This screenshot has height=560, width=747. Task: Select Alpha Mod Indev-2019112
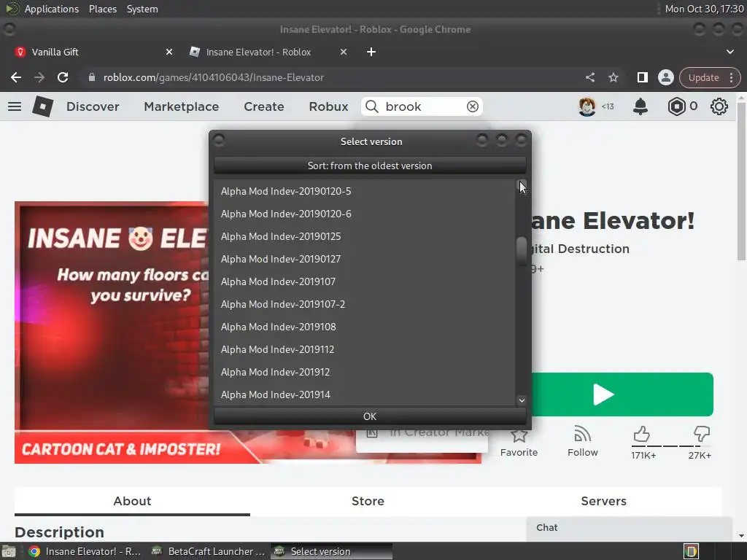pyautogui.click(x=365, y=349)
